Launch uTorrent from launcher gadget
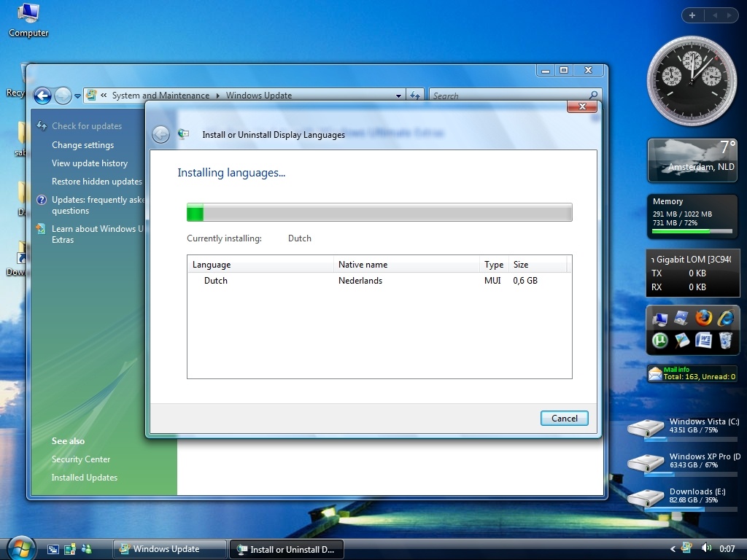Viewport: 747px width, 560px height. click(x=660, y=341)
